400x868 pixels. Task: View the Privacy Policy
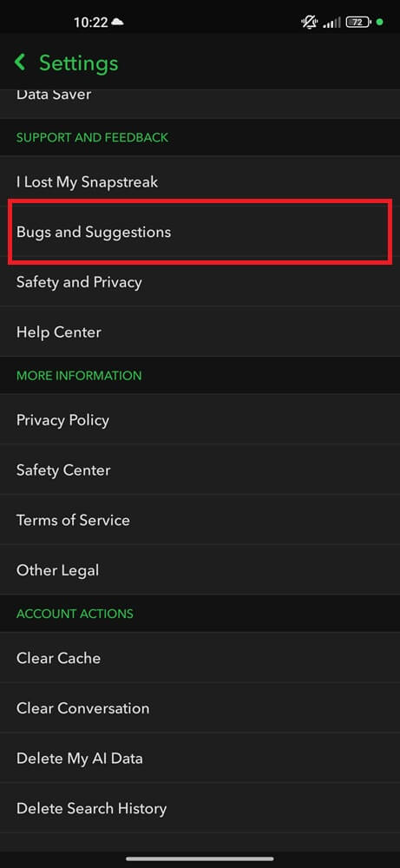200,419
